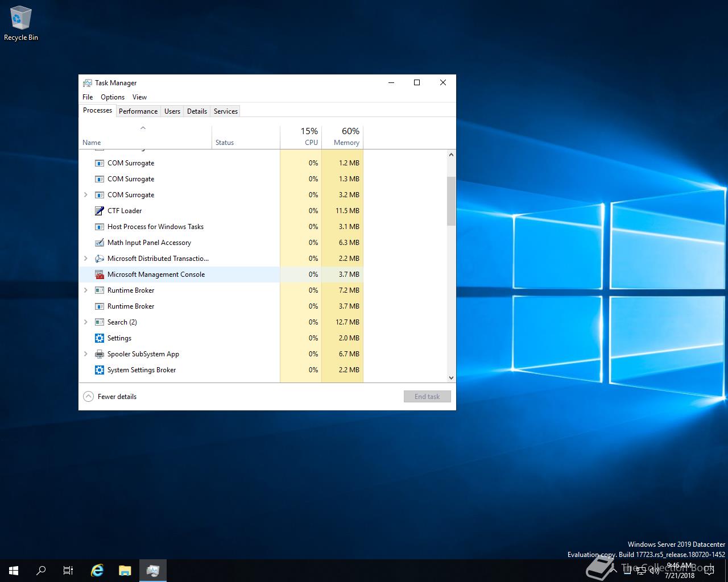
Task: Switch to the Details tab
Action: point(197,111)
